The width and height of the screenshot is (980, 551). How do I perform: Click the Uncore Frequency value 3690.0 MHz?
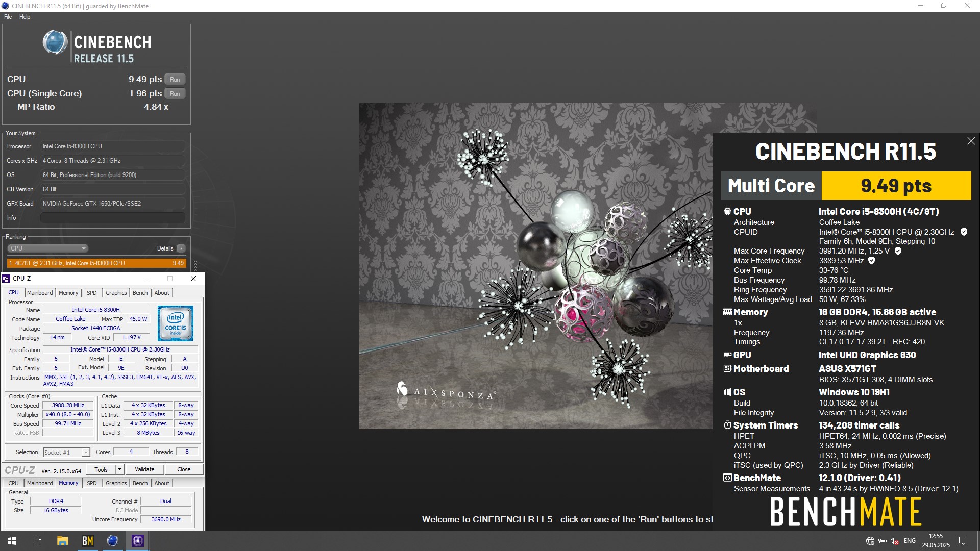click(x=166, y=520)
